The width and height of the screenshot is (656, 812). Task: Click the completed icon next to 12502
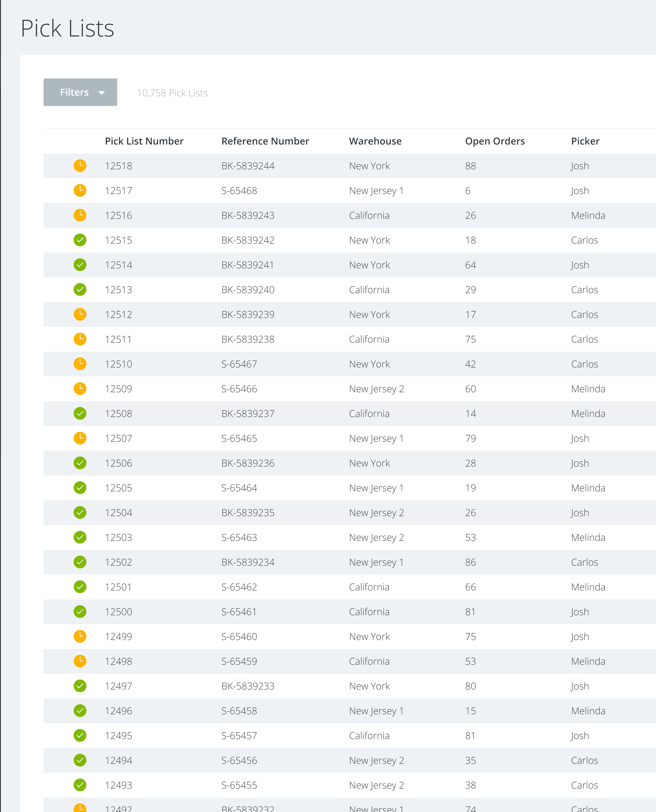coord(80,562)
